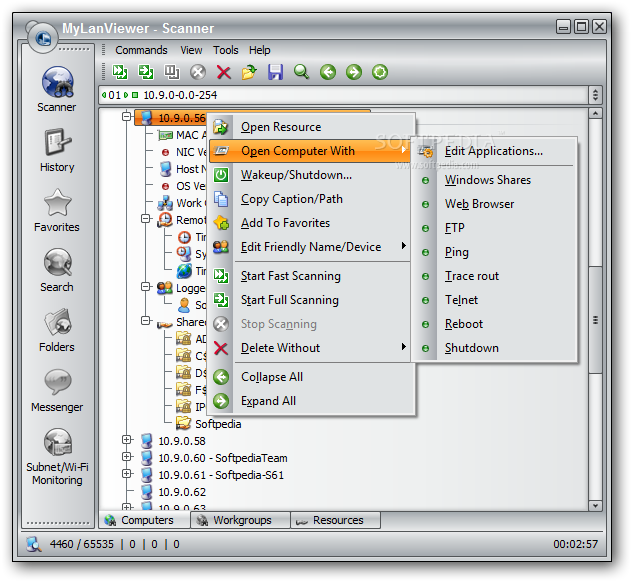Select the 10.9.0.62 computer row
Image resolution: width=632 pixels, height=582 pixels.
[x=174, y=492]
